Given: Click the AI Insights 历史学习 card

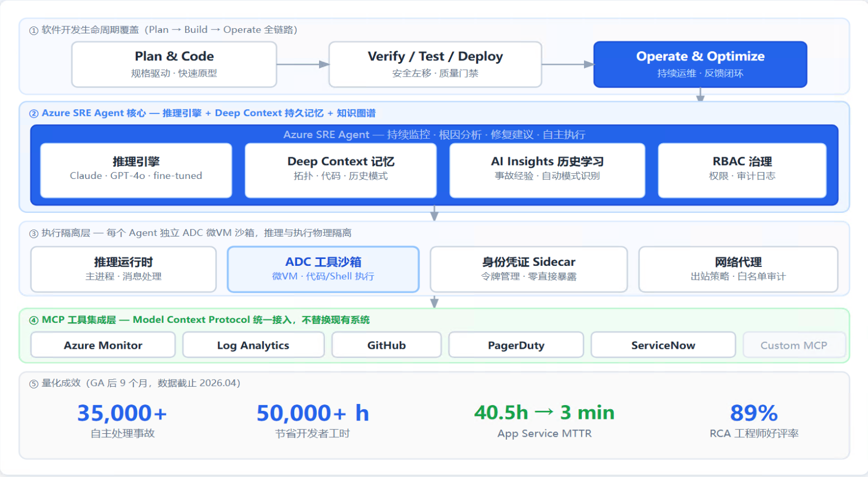Looking at the screenshot, I should pyautogui.click(x=547, y=170).
